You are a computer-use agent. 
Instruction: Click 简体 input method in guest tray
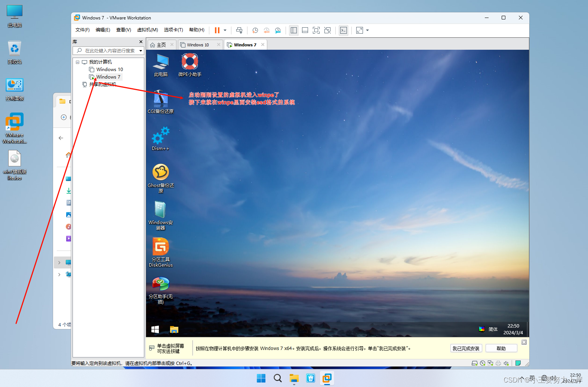[x=493, y=329]
